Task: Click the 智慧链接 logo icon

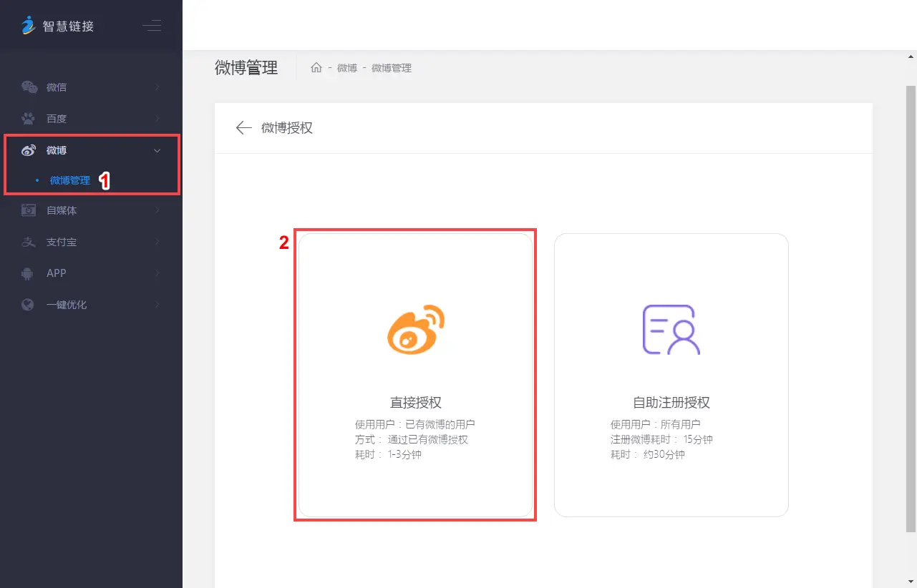Action: [x=28, y=25]
